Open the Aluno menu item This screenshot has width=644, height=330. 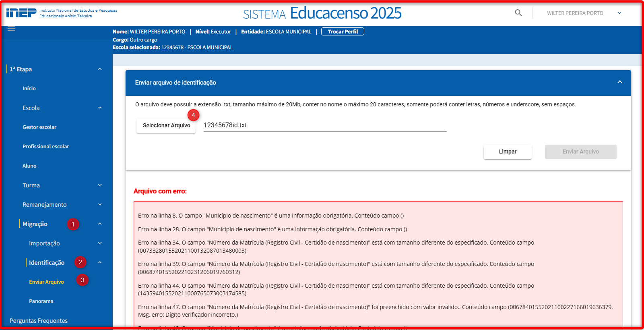click(x=29, y=166)
